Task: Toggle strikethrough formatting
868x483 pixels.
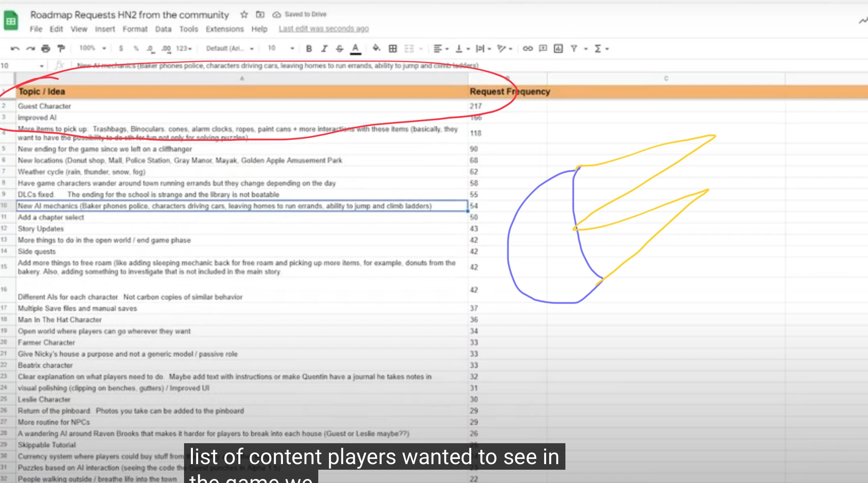Action: pyautogui.click(x=340, y=49)
